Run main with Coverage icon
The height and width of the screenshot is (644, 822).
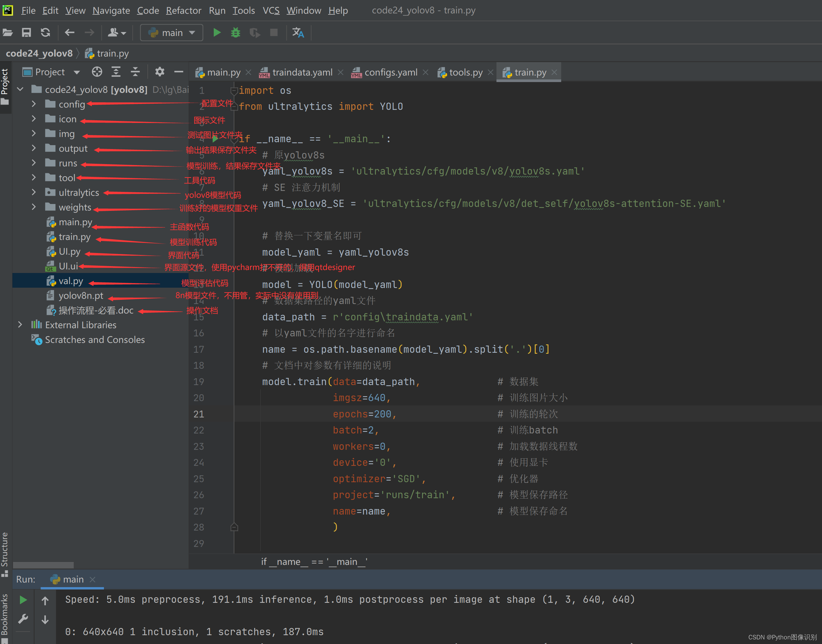tap(255, 32)
